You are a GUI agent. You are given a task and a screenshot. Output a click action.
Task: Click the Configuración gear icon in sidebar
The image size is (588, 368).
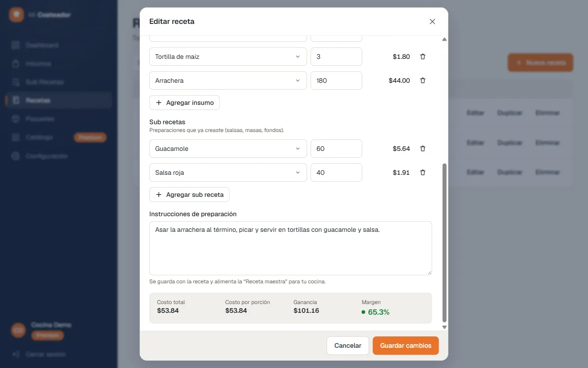[16, 156]
